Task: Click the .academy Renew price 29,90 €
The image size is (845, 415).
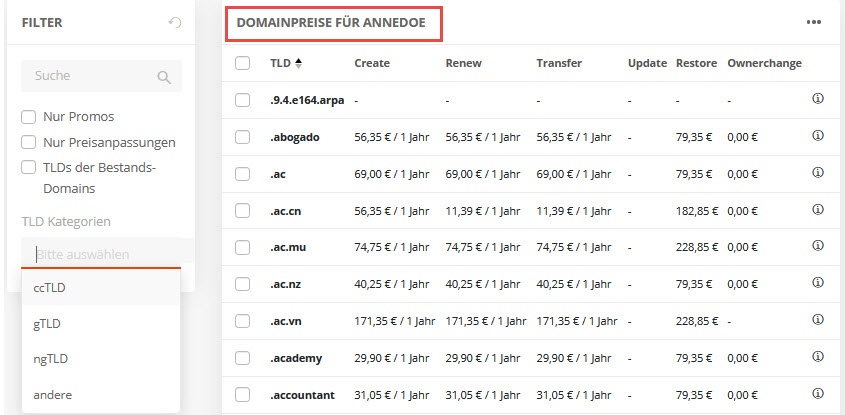Action: coord(483,358)
